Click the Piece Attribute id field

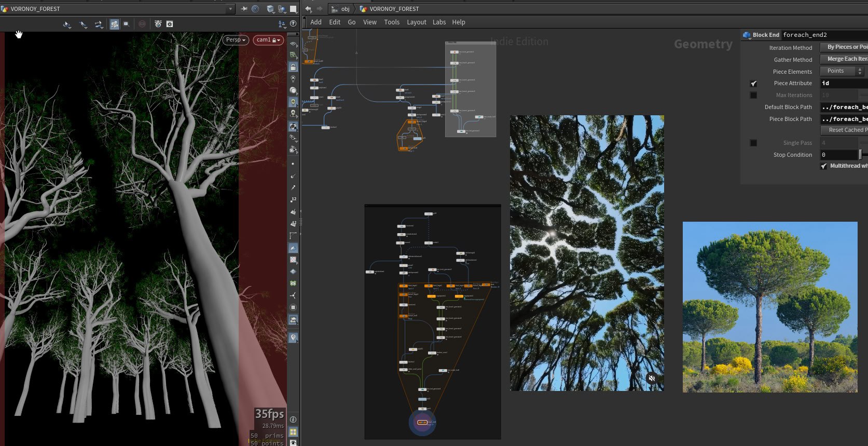844,83
